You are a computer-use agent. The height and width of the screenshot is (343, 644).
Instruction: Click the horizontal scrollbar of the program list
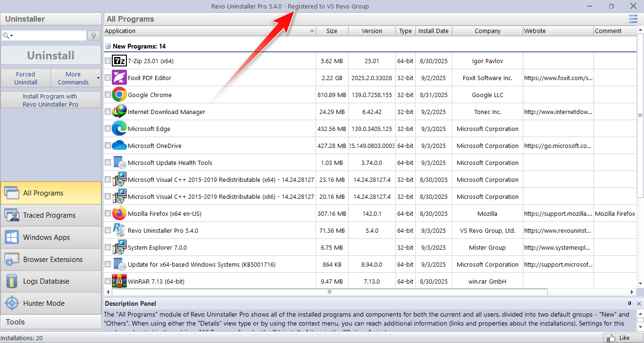[330, 292]
